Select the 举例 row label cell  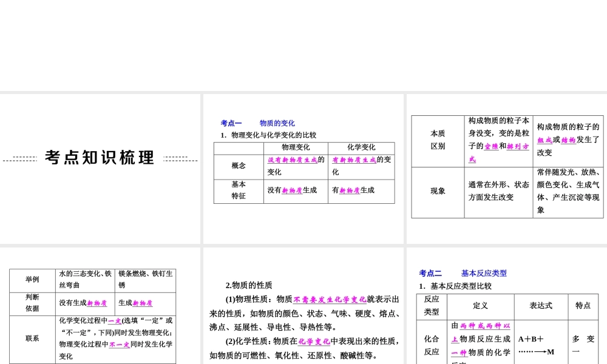point(33,280)
